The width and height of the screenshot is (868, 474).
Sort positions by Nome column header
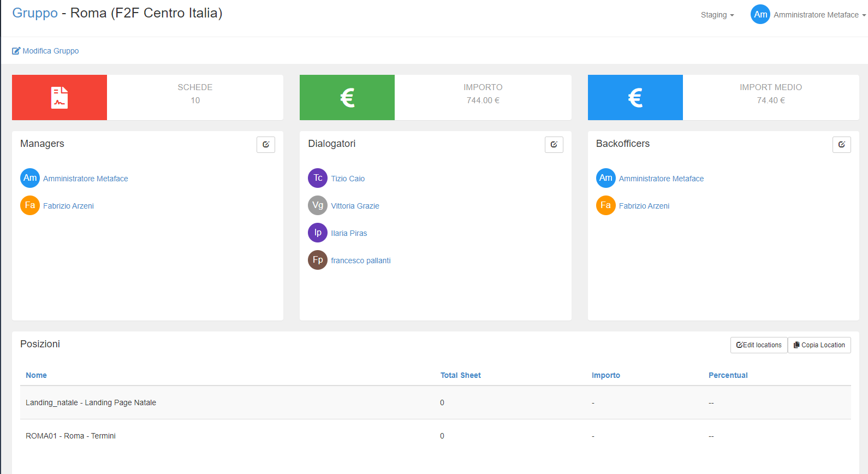(x=36, y=375)
